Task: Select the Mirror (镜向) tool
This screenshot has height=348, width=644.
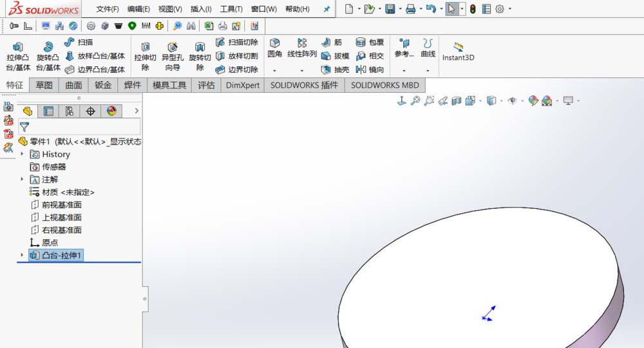Action: tap(370, 70)
